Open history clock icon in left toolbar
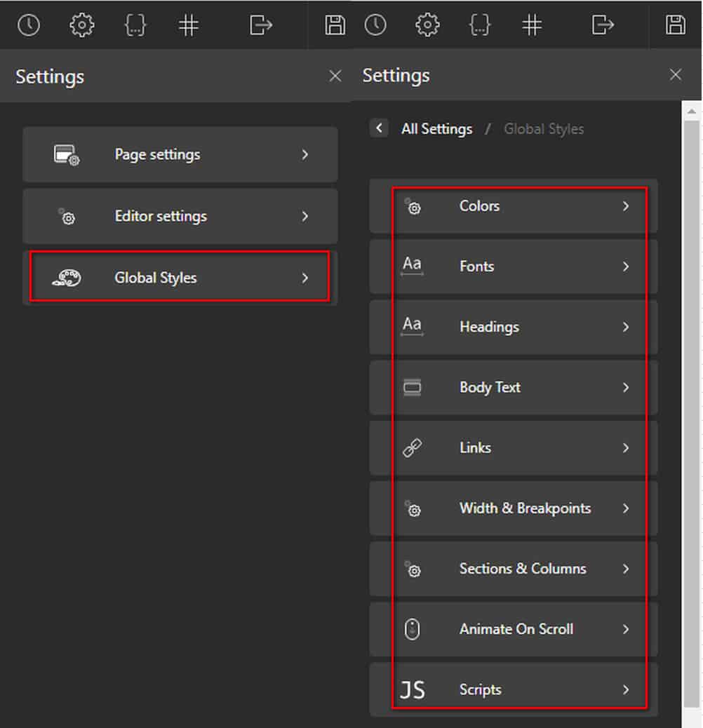 click(x=29, y=25)
